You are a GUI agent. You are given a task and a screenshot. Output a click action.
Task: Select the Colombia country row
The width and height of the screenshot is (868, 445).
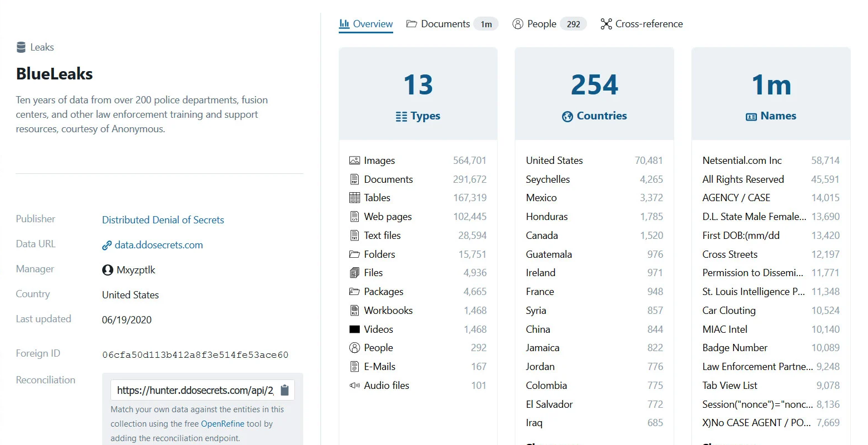click(594, 386)
